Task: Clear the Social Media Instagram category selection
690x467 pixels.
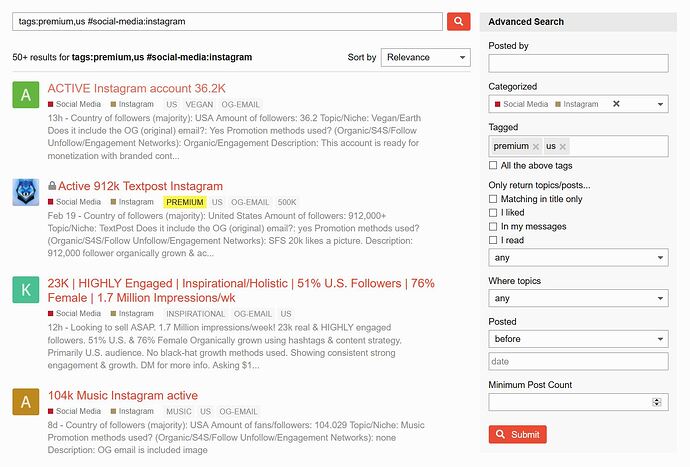Action: point(616,104)
